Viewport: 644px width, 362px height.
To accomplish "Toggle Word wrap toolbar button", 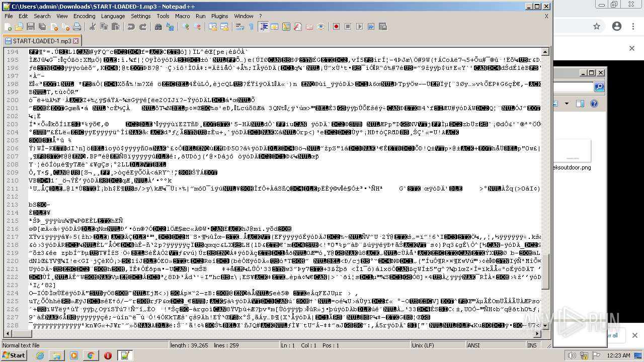I will [x=240, y=27].
